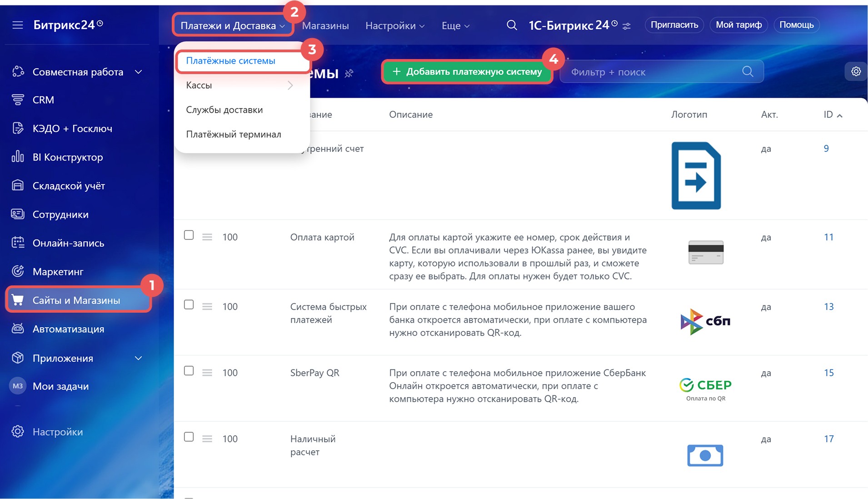This screenshot has height=499, width=868.
Task: Open CRM from the sidebar
Action: click(43, 100)
